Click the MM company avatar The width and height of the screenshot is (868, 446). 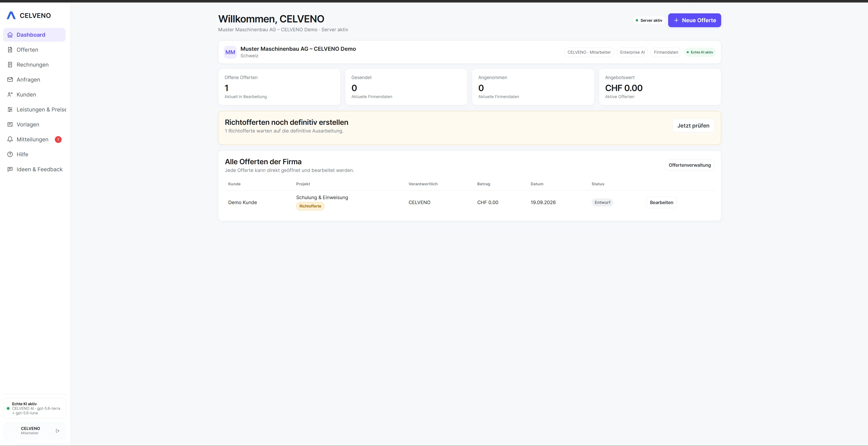[x=230, y=52]
